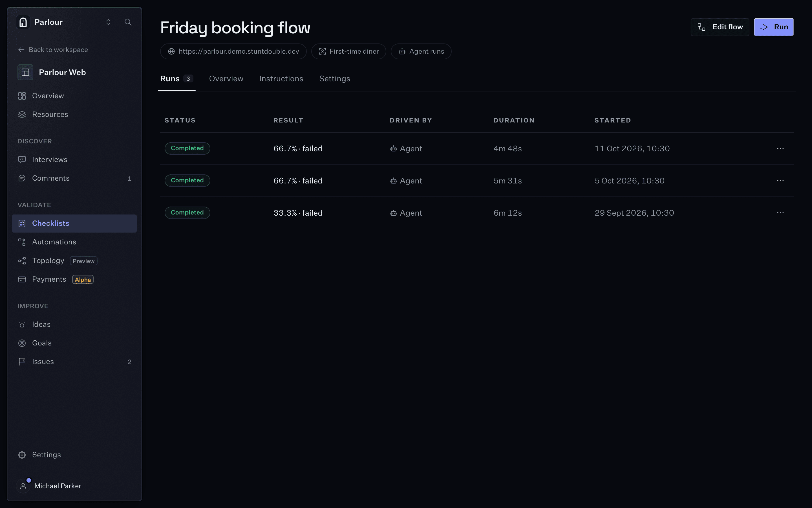Viewport: 812px width, 508px height.
Task: Open the Issues section
Action: [x=74, y=362]
